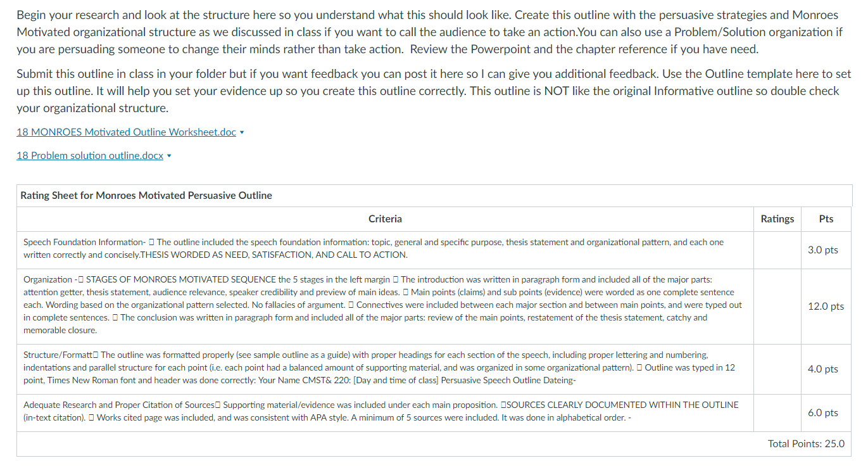
Task: Expand the arrow beside MONROES Worksheet.doc
Action: (242, 132)
